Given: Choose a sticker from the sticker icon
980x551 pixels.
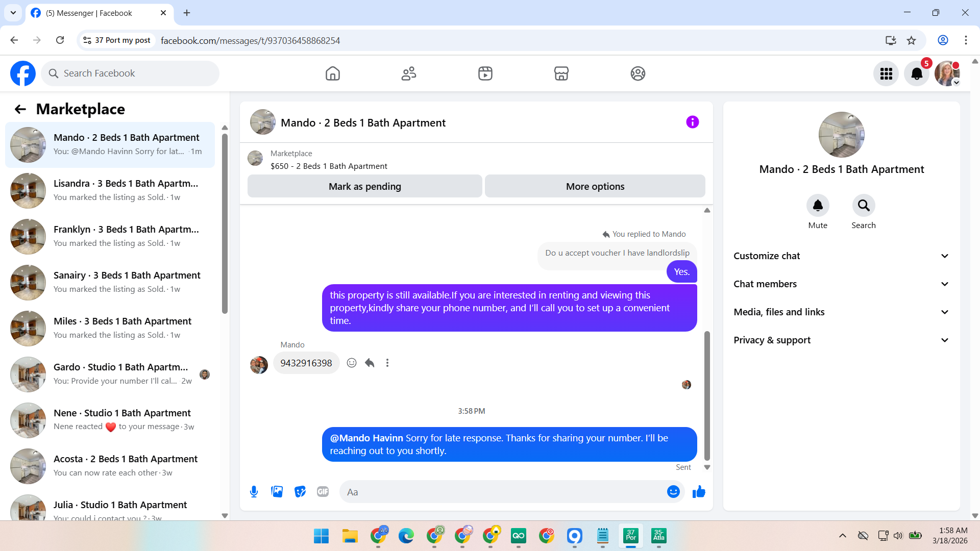Looking at the screenshot, I should point(300,492).
